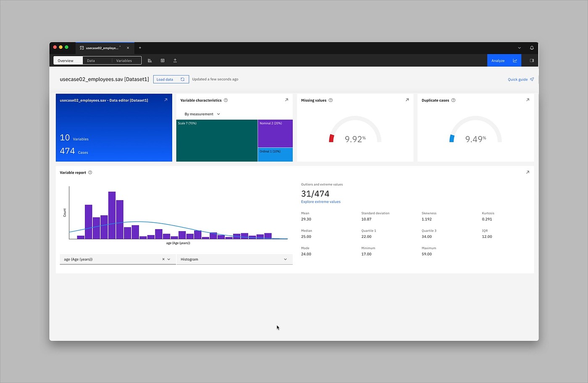588x383 pixels.
Task: Click the data table icon in the toolbar
Action: tap(163, 60)
